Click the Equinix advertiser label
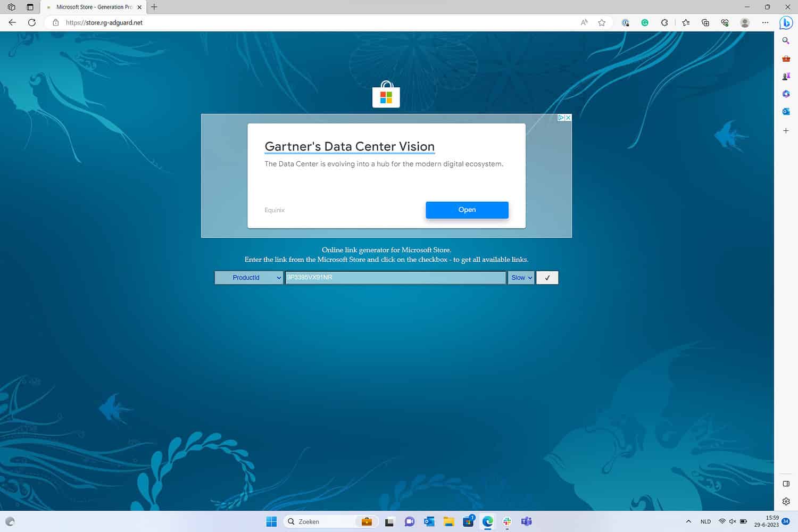This screenshot has height=532, width=798. 275,210
